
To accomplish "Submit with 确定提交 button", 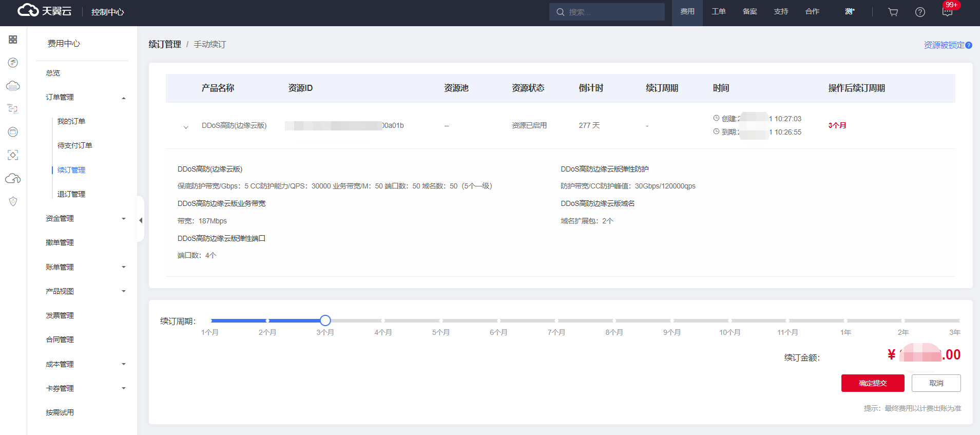I will pyautogui.click(x=873, y=383).
